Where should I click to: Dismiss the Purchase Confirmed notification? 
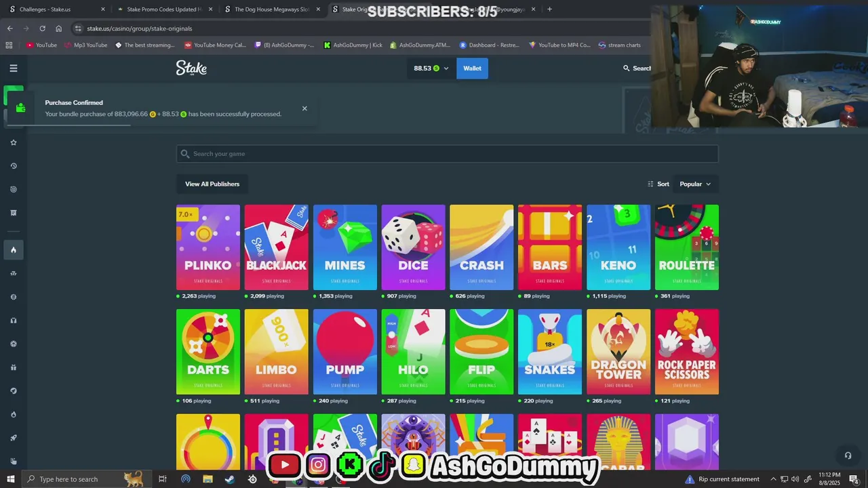pyautogui.click(x=304, y=108)
